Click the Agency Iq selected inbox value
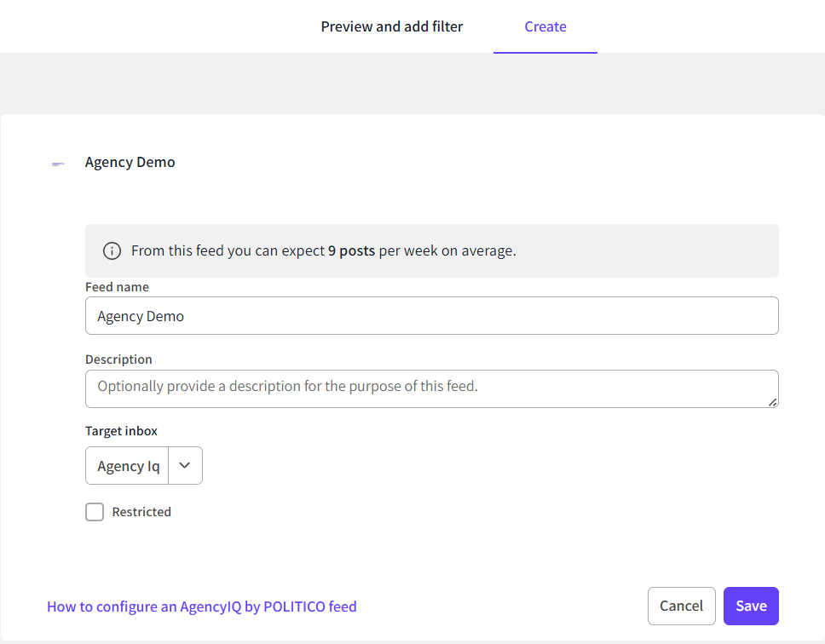Image resolution: width=825 pixels, height=644 pixels. (128, 466)
